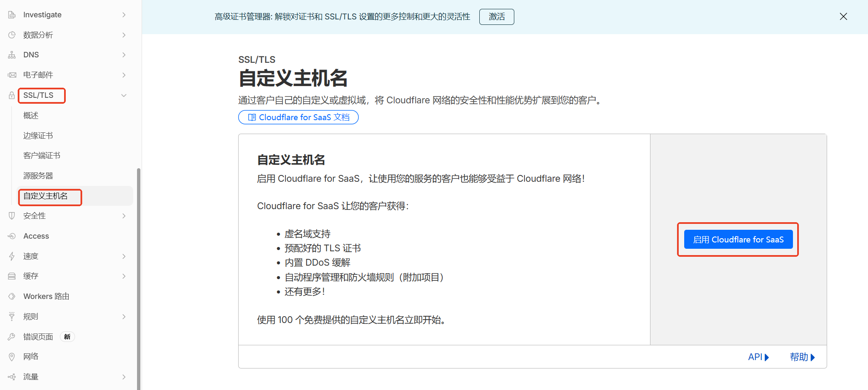Click the DNS network icon
This screenshot has height=390, width=868.
pyautogui.click(x=12, y=55)
